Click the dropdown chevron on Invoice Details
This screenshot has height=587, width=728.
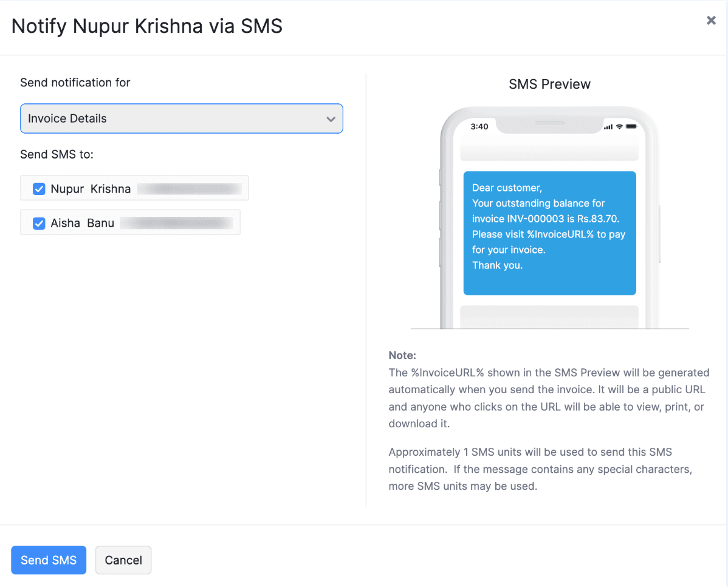(331, 118)
